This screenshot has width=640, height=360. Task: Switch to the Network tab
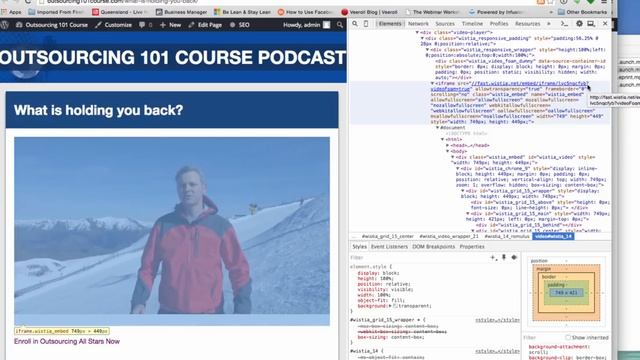pyautogui.click(x=418, y=24)
